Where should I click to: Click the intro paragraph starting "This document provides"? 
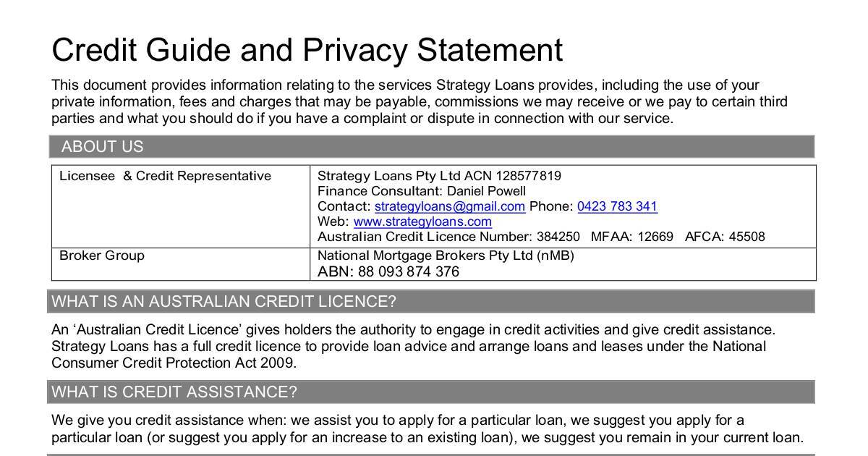[420, 101]
